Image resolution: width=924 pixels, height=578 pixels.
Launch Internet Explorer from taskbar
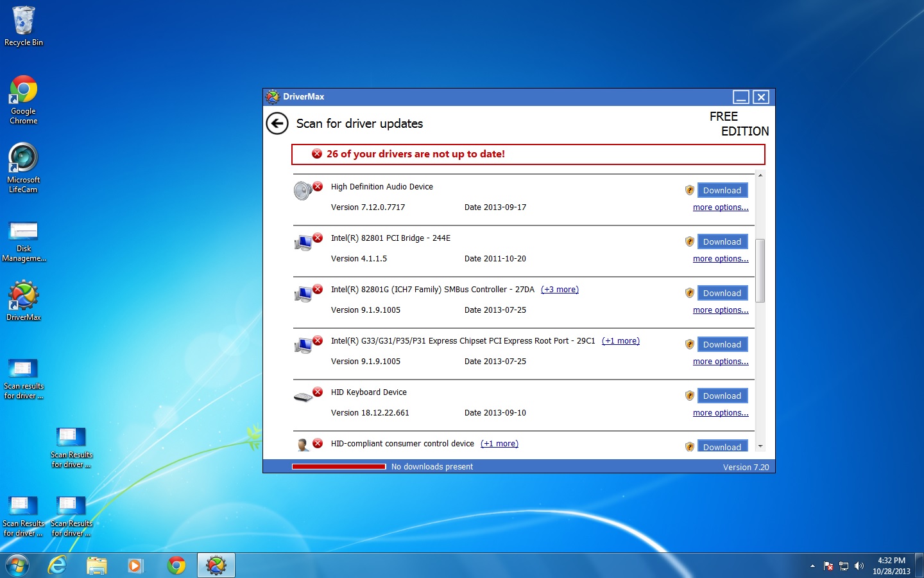click(x=58, y=565)
